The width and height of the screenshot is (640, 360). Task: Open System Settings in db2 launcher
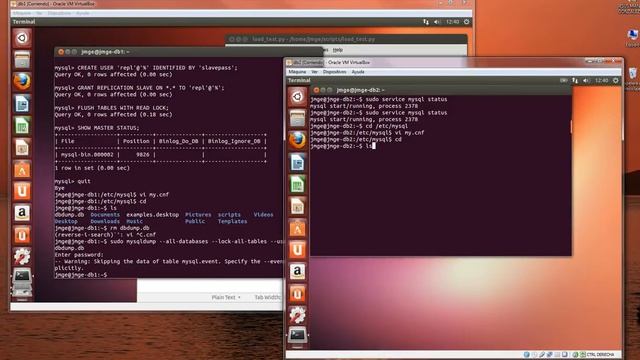tap(297, 316)
